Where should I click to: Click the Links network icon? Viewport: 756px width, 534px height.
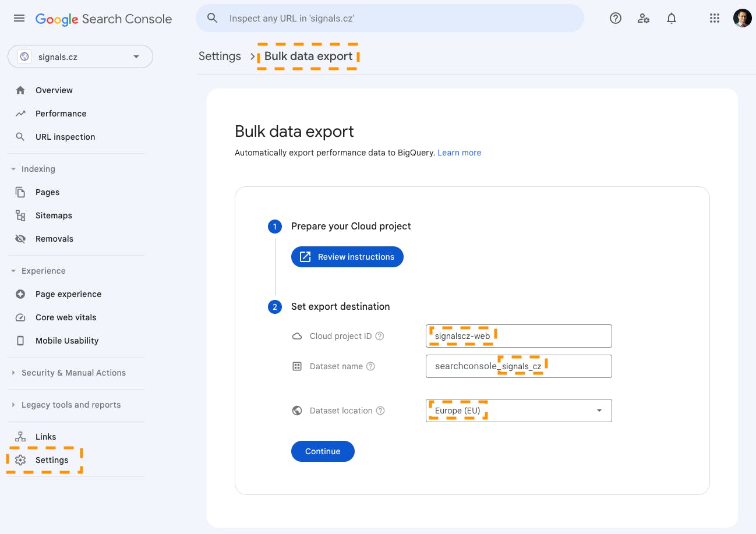click(x=20, y=437)
